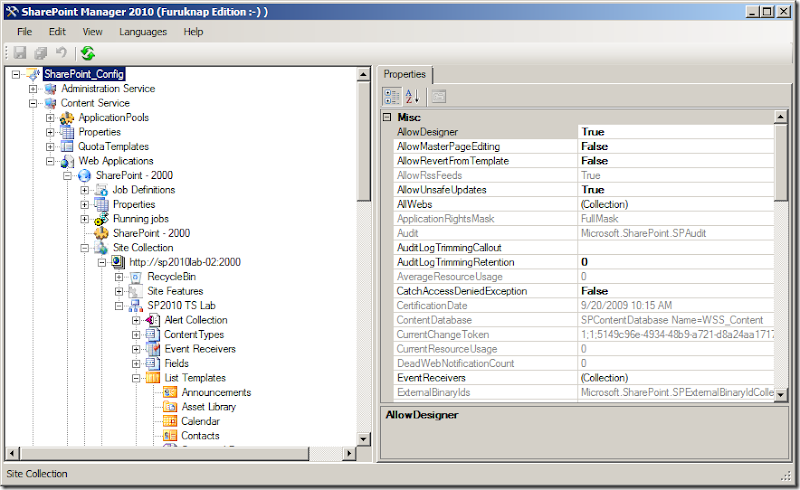Open the Edit menu
The height and width of the screenshot is (490, 800).
pos(57,32)
